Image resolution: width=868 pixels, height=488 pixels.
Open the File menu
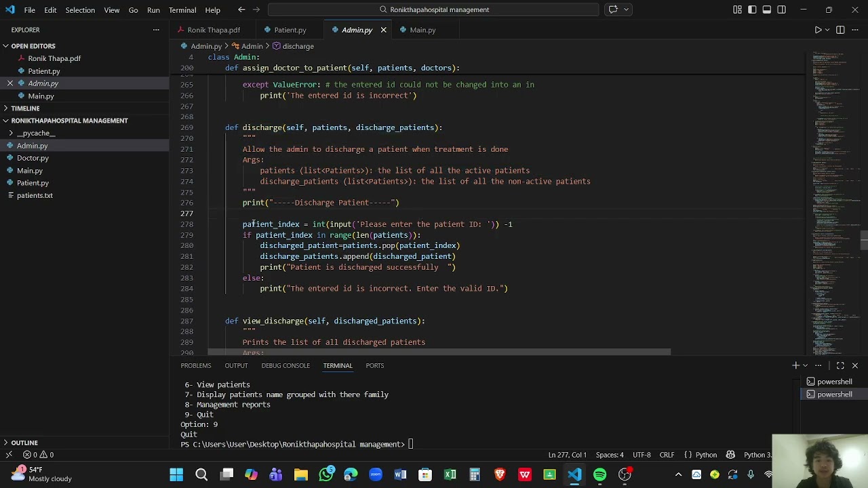[30, 10]
